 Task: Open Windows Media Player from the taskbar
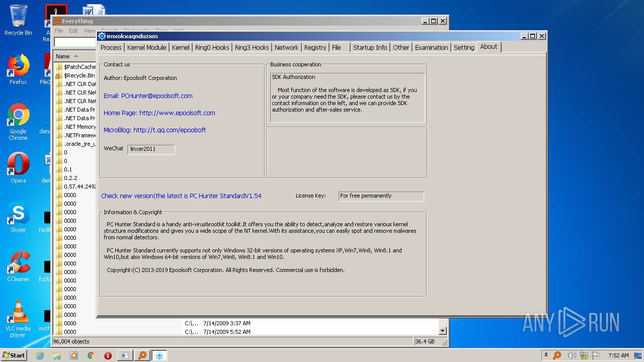[x=74, y=355]
